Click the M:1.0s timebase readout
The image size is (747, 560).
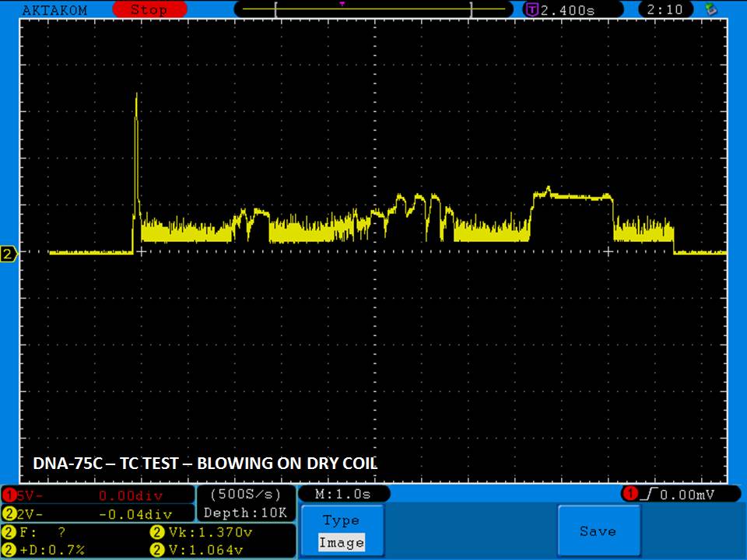click(x=343, y=494)
